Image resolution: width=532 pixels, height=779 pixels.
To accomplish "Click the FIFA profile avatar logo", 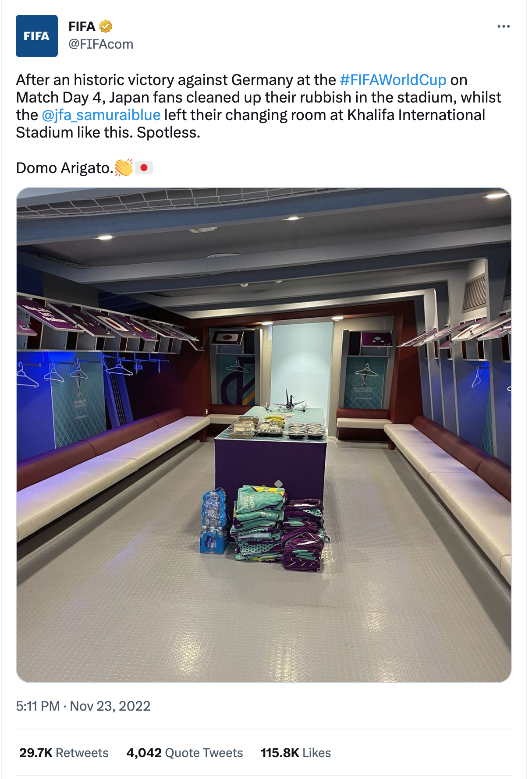I will point(37,36).
